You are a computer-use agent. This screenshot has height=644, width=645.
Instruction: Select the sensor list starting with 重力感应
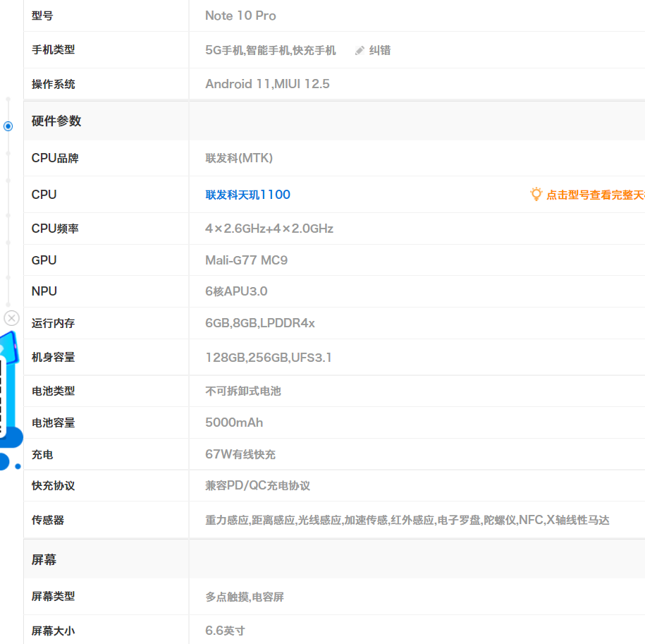pos(407,520)
